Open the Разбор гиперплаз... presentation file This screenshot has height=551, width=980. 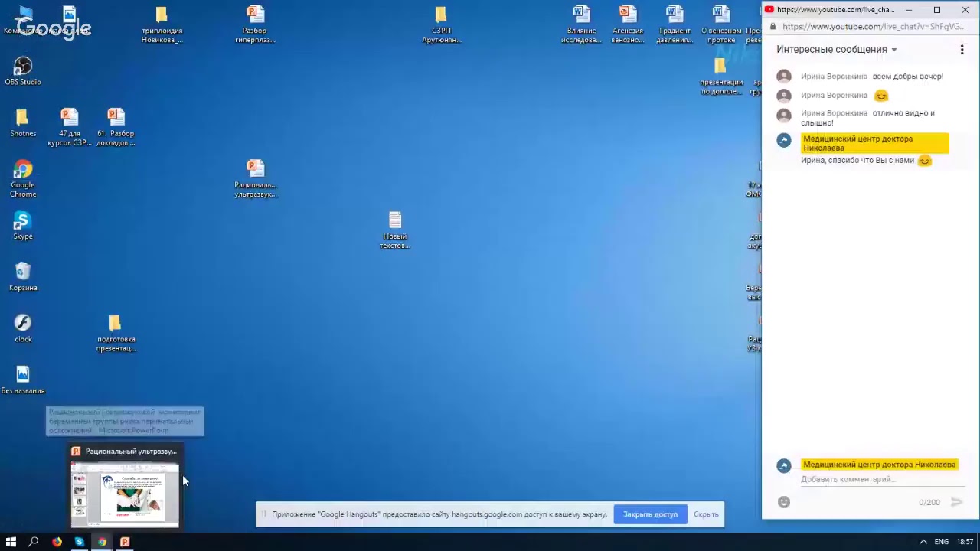[x=255, y=24]
